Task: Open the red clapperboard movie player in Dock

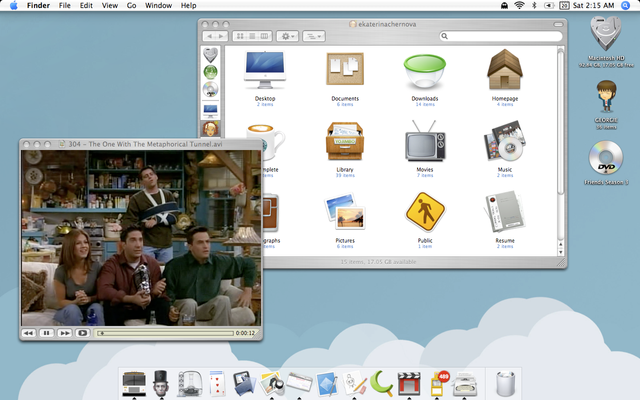Action: point(409,383)
